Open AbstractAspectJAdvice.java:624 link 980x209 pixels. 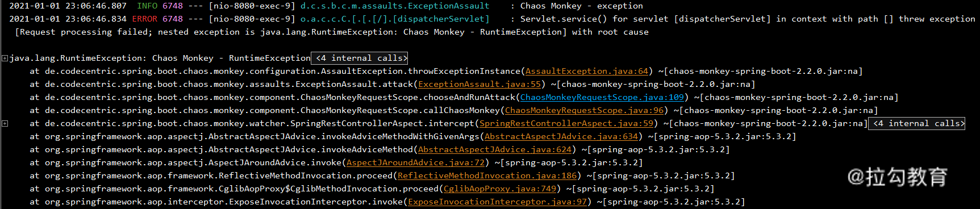click(495, 149)
